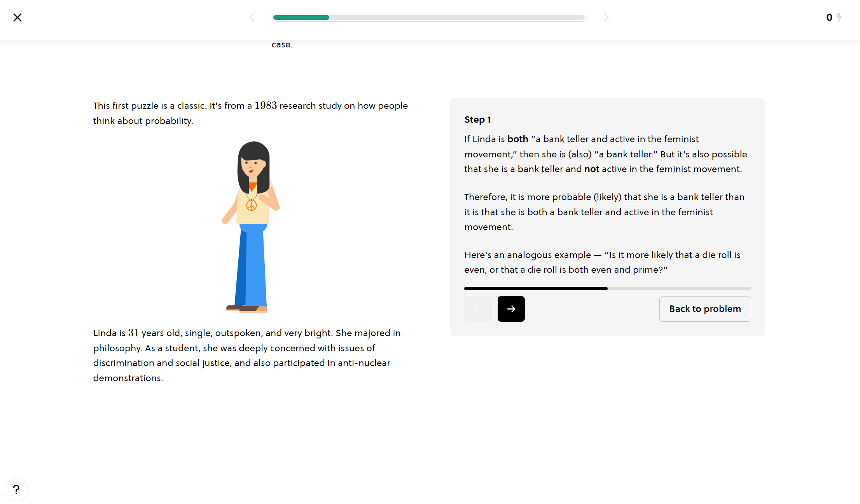Click the disabled previous step arrow
The width and height of the screenshot is (860, 504).
point(478,309)
